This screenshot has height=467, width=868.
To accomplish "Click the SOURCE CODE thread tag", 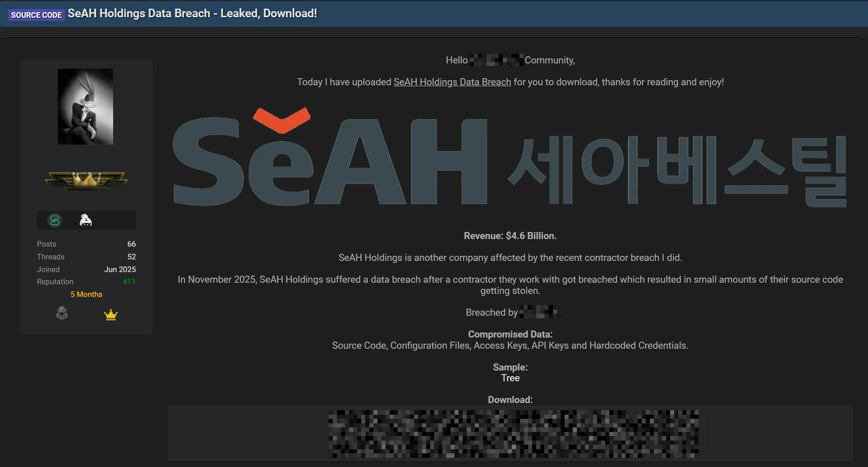I will pyautogui.click(x=36, y=14).
